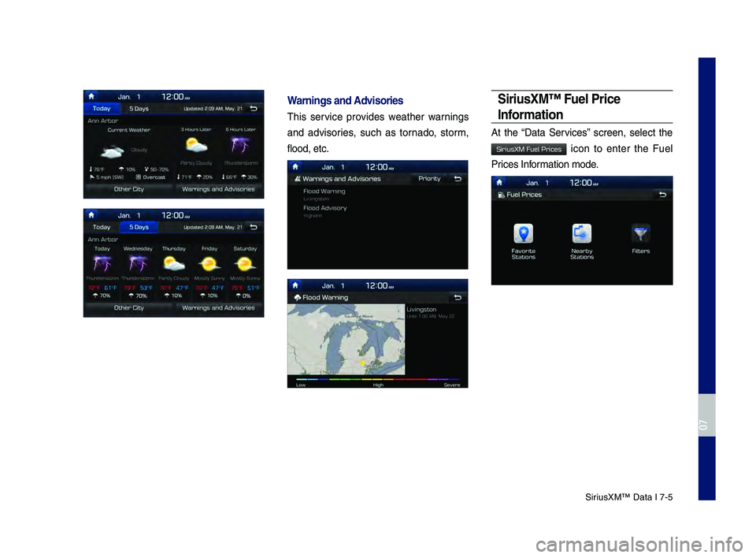Tap Warnings and Advisories on Today weather screen
The height and width of the screenshot is (558, 756).
tap(218, 189)
